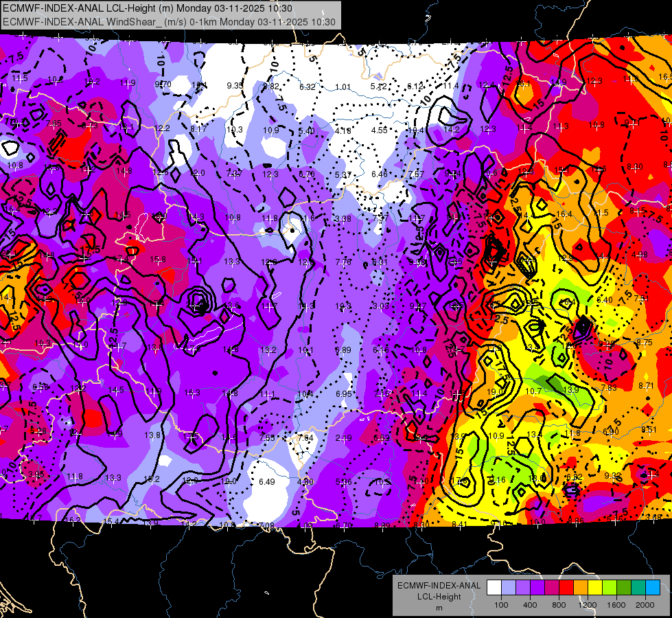672x618 pixels.
Task: Click the grid value 6.89 on the map
Action: 343,350
